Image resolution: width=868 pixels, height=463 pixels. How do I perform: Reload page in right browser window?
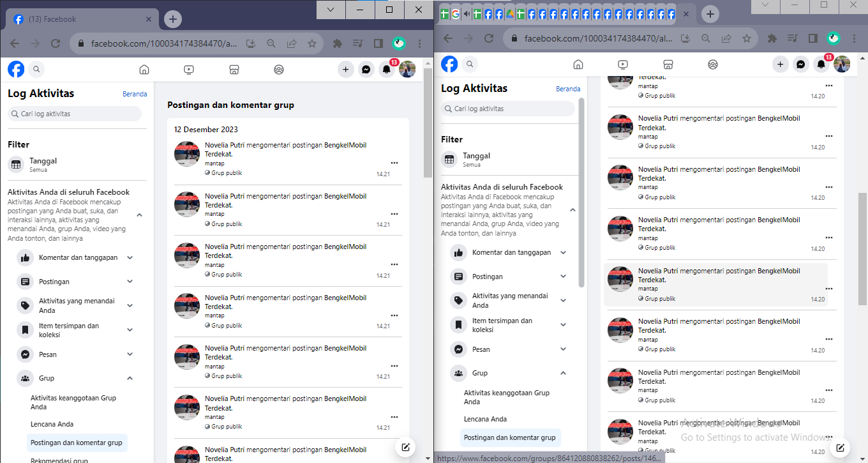click(x=489, y=38)
